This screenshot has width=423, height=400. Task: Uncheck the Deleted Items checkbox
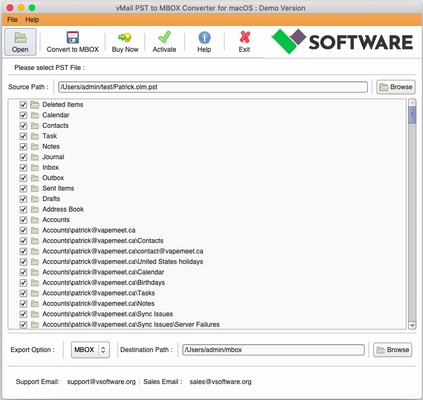pyautogui.click(x=23, y=105)
